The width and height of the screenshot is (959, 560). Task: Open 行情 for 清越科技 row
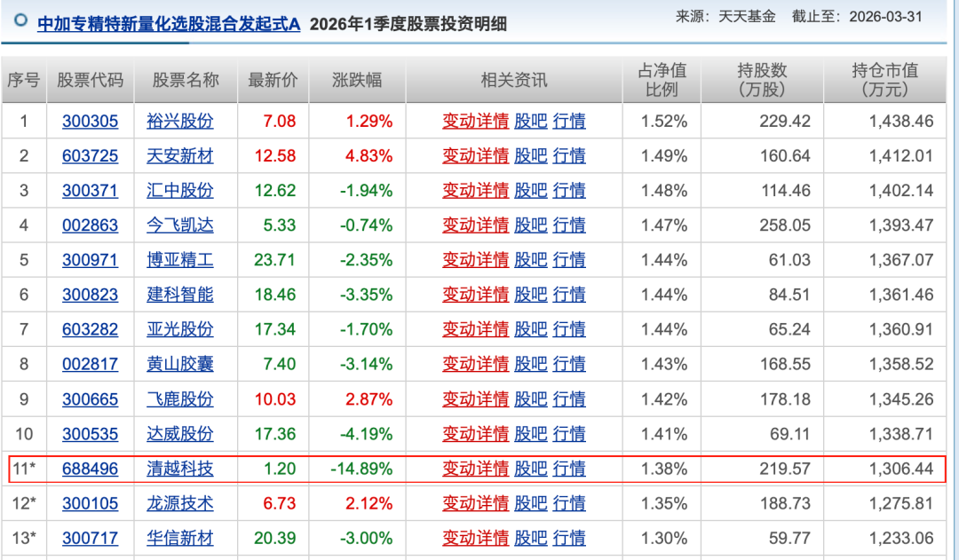click(x=569, y=469)
